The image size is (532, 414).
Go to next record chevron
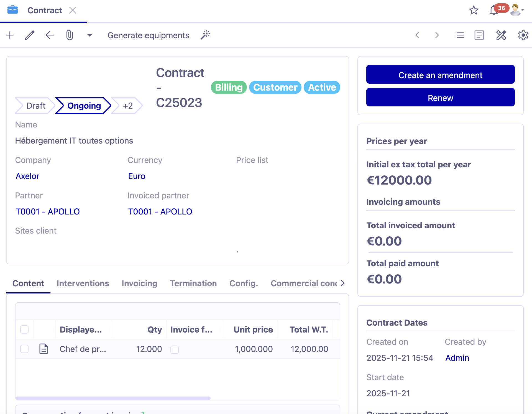(x=437, y=35)
